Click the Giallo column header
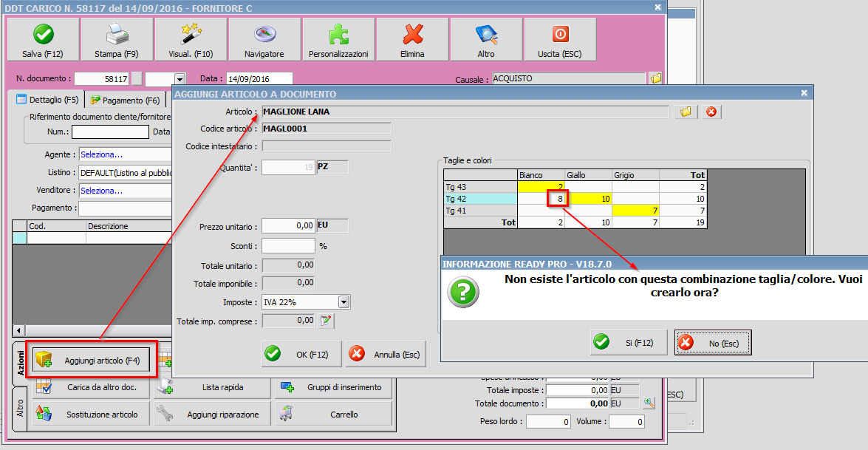 coord(589,175)
